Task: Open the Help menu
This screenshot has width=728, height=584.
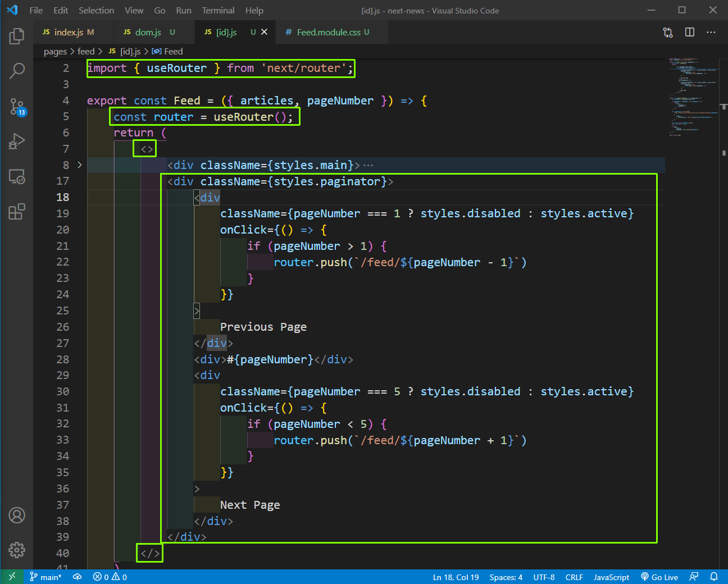Action: click(x=254, y=10)
